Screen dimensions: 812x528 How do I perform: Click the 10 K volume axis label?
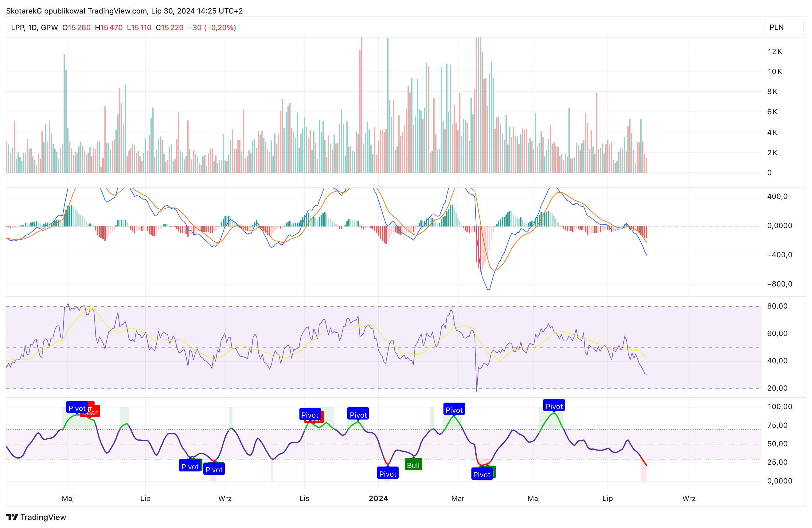[775, 72]
